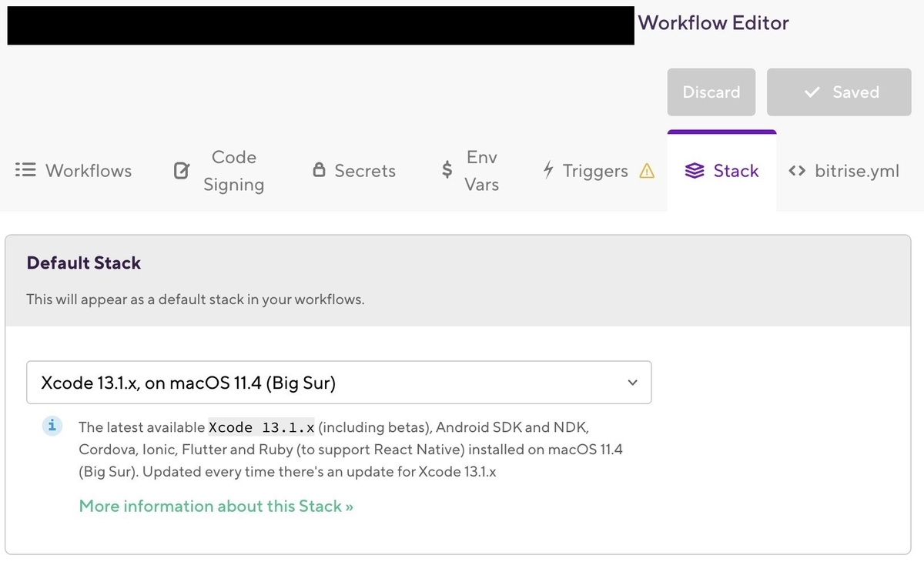
Task: Go to the Env Vars tab
Action: pyautogui.click(x=470, y=171)
